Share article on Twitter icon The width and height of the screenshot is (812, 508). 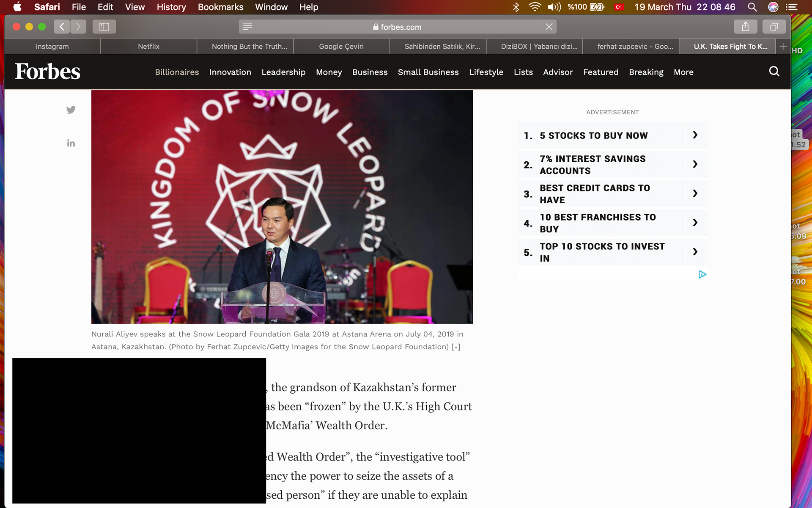point(71,110)
